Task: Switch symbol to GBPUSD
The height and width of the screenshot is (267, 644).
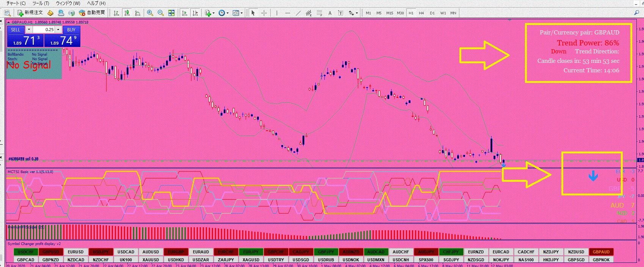Action: (x=51, y=252)
